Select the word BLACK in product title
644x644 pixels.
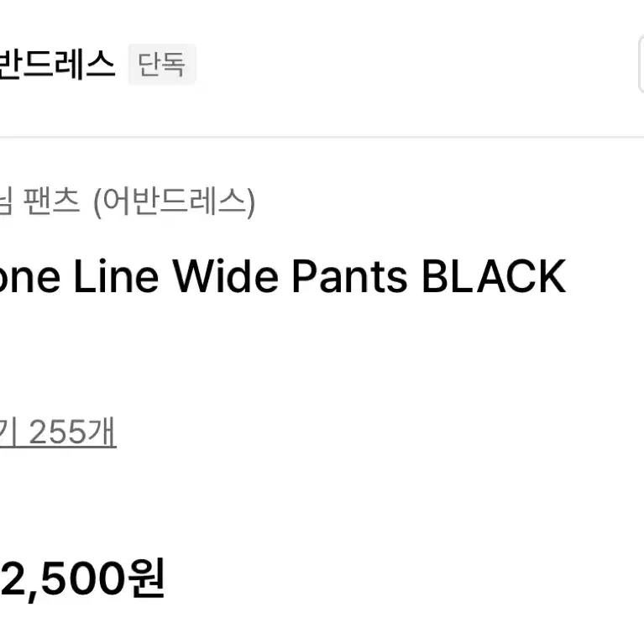click(494, 277)
